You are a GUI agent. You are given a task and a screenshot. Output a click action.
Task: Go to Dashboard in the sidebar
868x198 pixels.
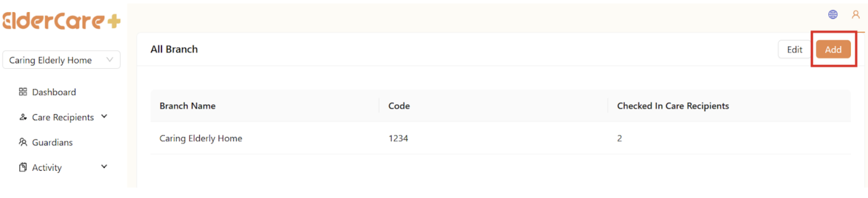point(54,92)
